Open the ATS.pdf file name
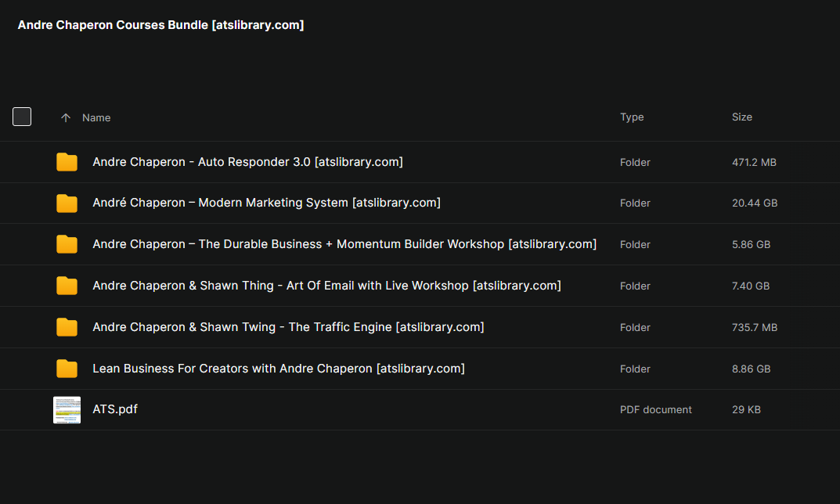 click(115, 409)
